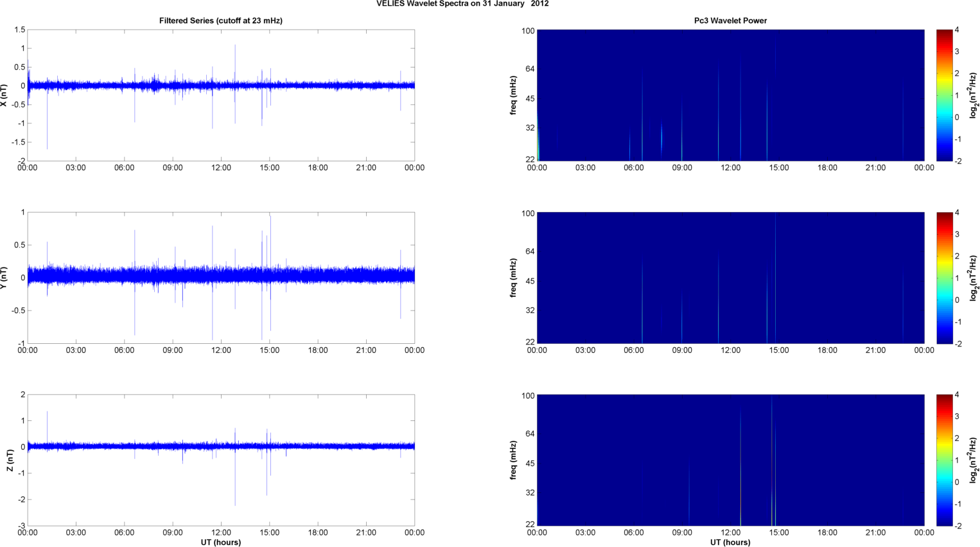Click the bottom spectrogram's colorbar
The image size is (980, 547).
click(944, 460)
